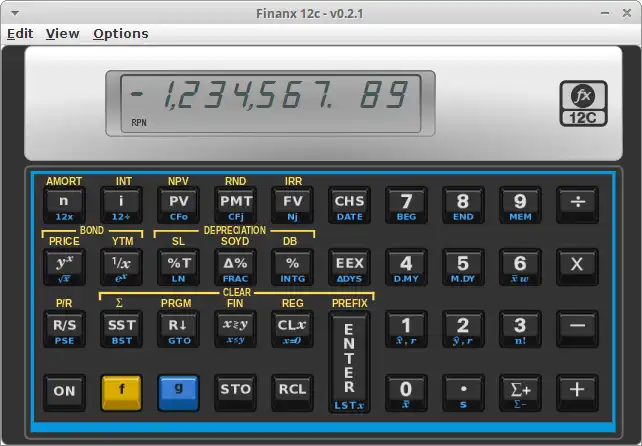
Task: Click the PMT key
Action: 235,205
